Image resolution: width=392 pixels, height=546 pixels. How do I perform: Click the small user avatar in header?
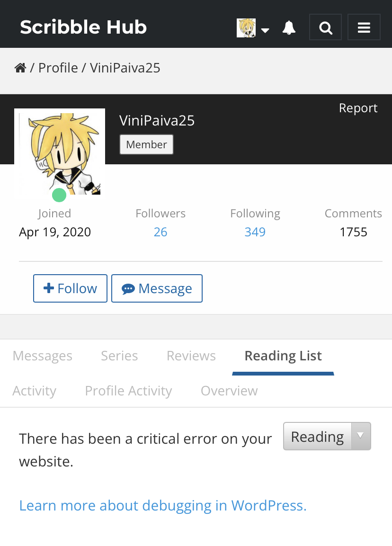tap(246, 28)
